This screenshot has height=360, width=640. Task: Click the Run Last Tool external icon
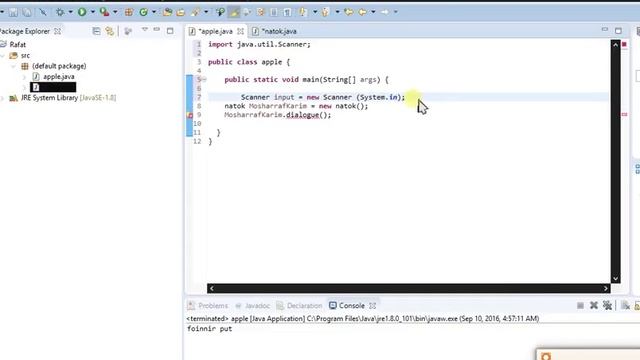tap(104, 12)
